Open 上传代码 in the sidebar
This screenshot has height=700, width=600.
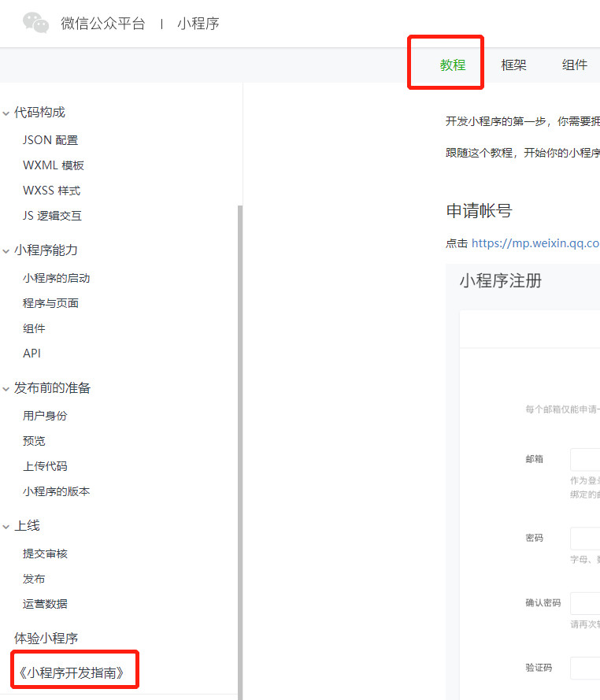point(45,466)
